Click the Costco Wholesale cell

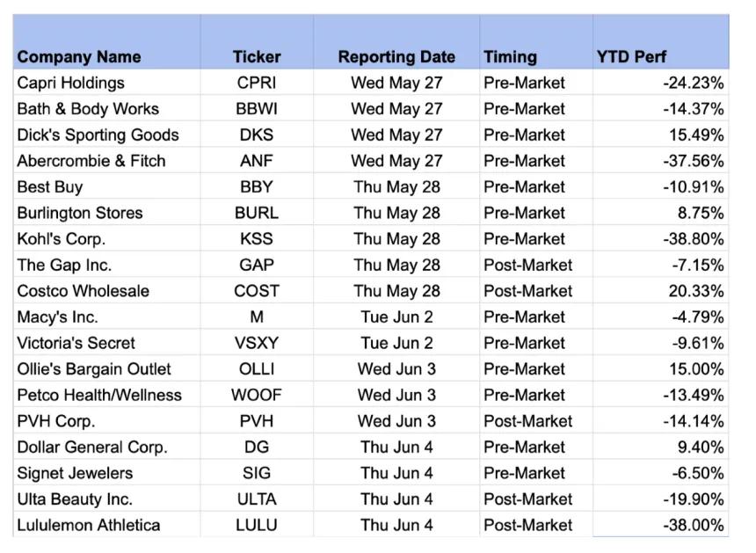pyautogui.click(x=107, y=291)
